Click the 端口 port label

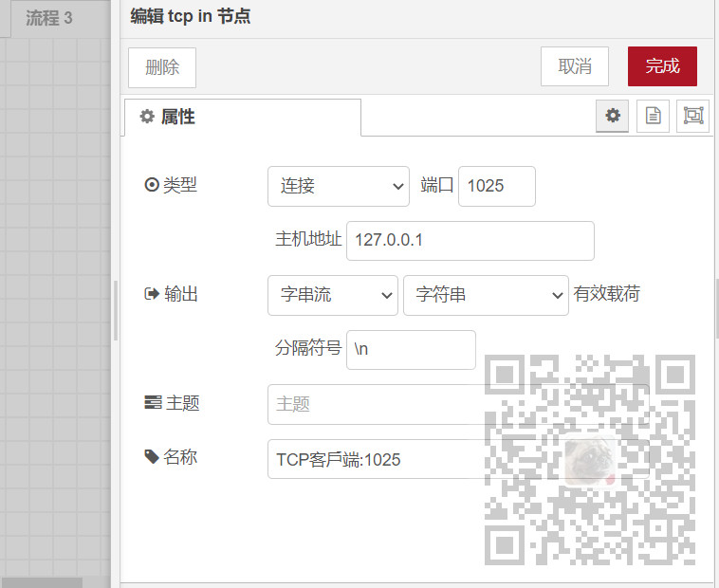437,185
